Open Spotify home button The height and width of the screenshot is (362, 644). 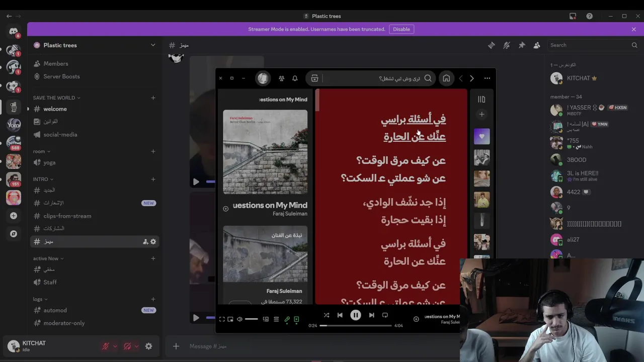(x=446, y=78)
